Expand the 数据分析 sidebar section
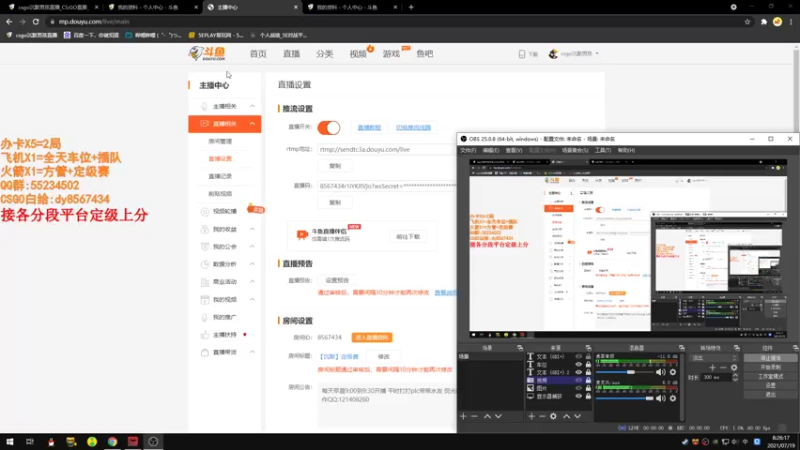The image size is (800, 450). pyautogui.click(x=252, y=264)
